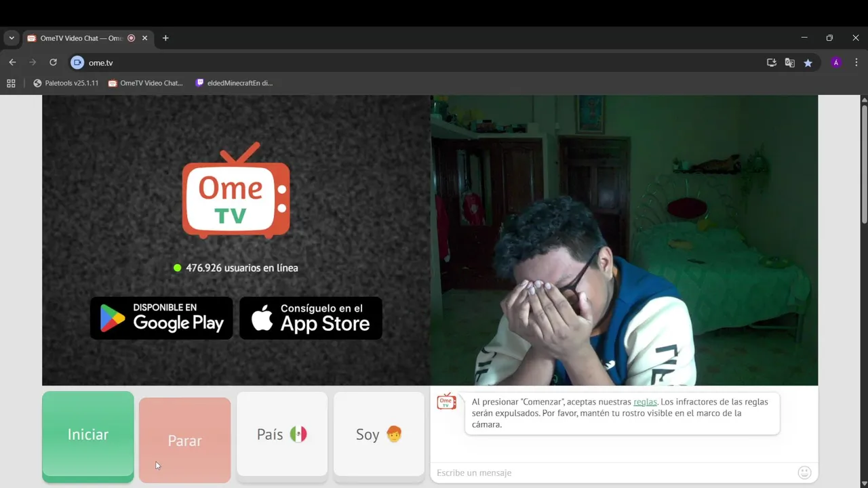Open a new browser tab
The height and width of the screenshot is (488, 868).
(x=165, y=38)
